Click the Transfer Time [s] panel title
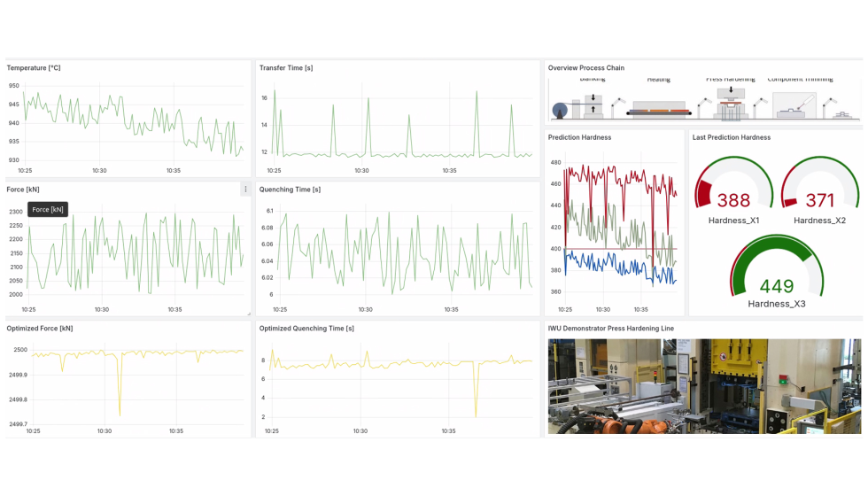Viewport: 868px width, 496px height. (x=286, y=68)
